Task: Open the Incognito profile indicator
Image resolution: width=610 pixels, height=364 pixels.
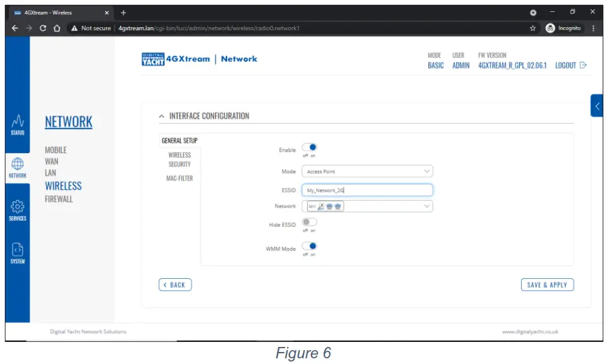Action: (563, 28)
